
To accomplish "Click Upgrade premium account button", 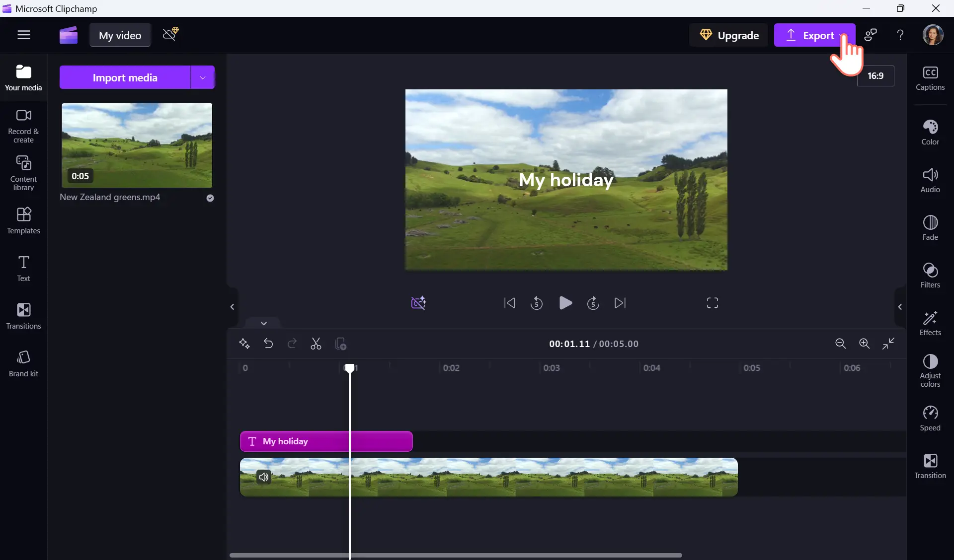I will (x=728, y=35).
